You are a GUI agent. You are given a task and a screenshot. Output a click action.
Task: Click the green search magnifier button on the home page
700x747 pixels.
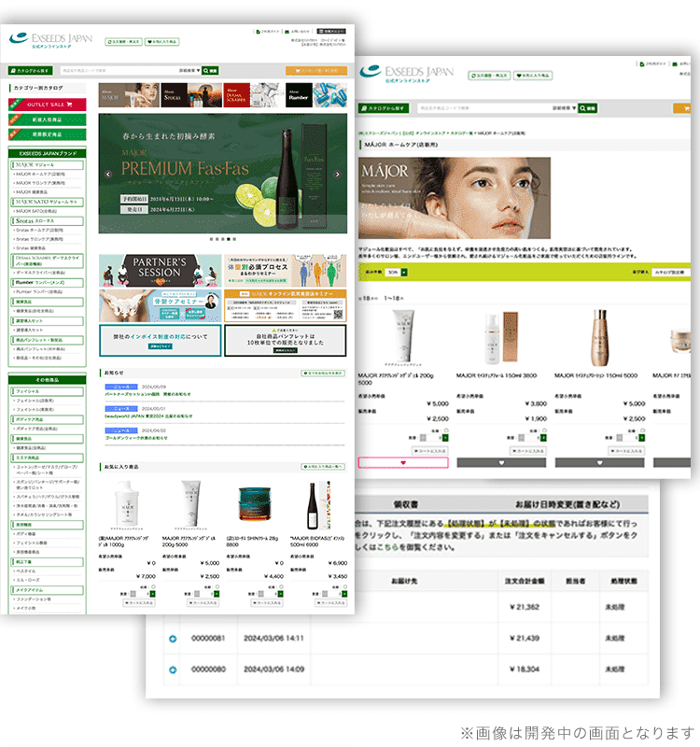coord(213,70)
